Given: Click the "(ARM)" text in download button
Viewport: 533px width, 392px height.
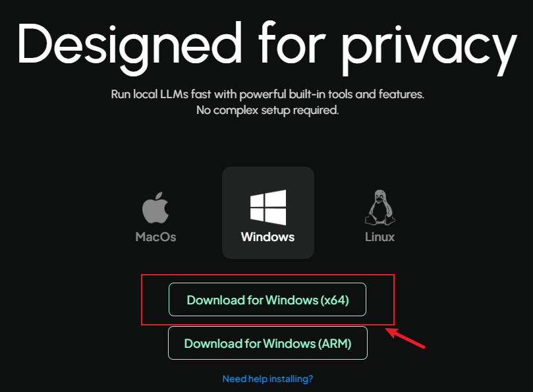Looking at the screenshot, I should (335, 344).
